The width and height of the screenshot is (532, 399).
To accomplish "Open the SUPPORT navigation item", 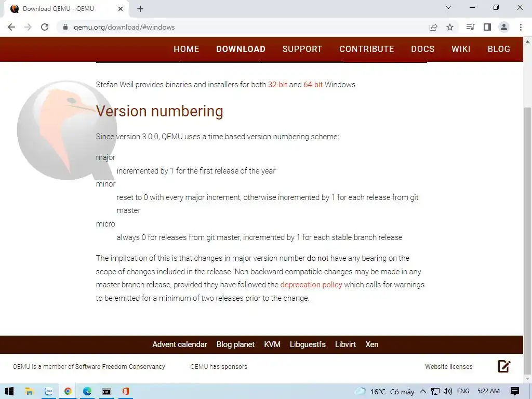I will pos(302,49).
